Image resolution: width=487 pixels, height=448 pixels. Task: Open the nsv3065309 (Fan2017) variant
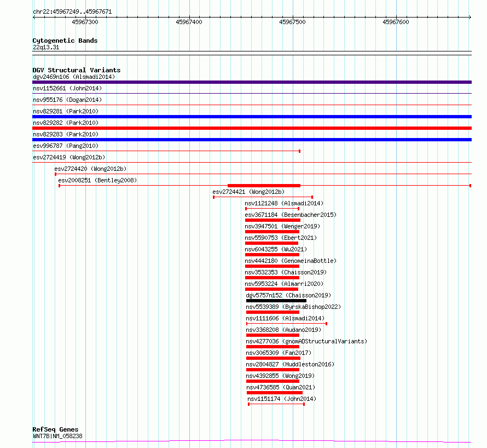279,353
